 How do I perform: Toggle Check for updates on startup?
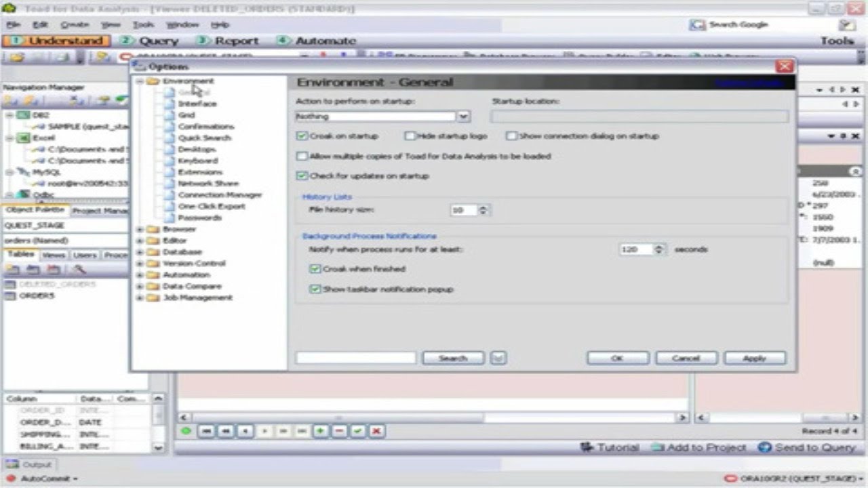pos(302,176)
